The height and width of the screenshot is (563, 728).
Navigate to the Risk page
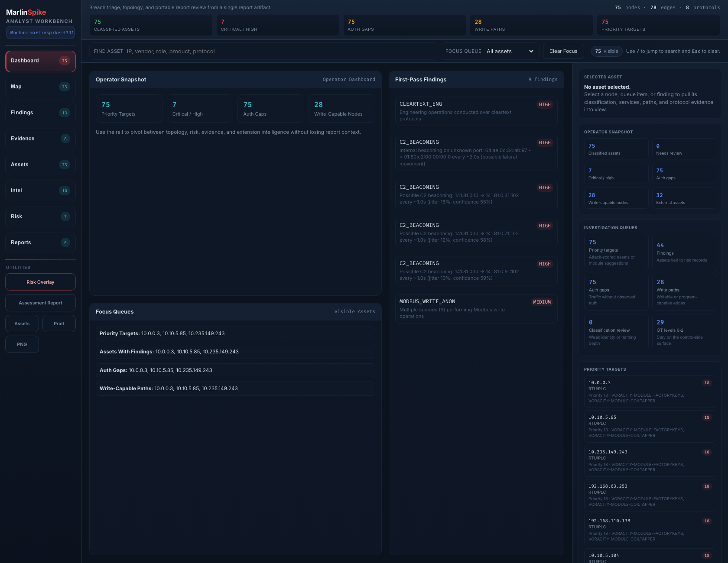40,217
